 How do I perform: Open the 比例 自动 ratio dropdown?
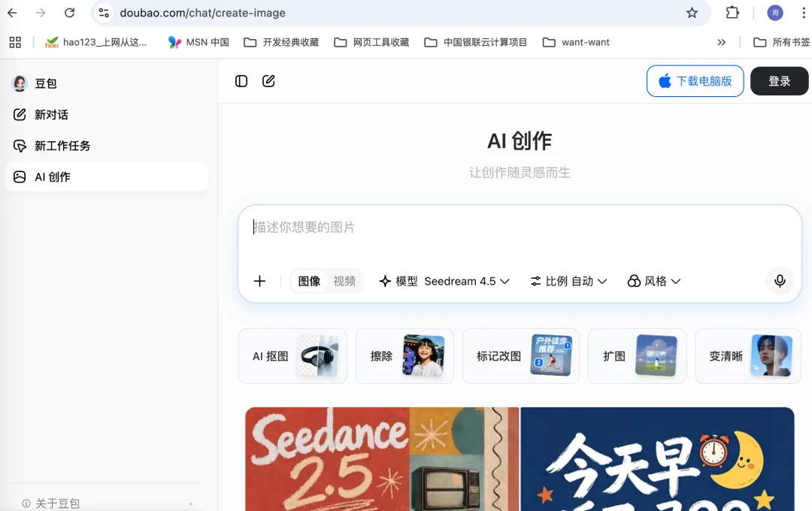(x=568, y=281)
